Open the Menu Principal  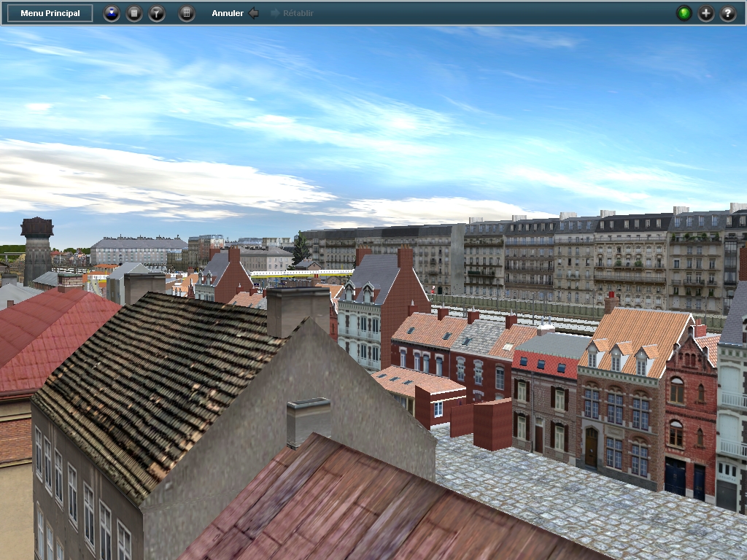[50, 13]
